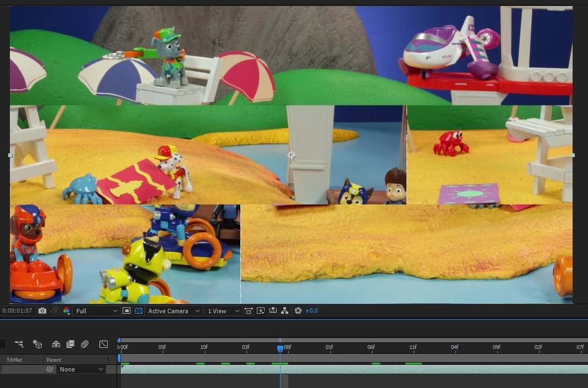Screen dimensions: 588x388
Task: Click the 0:00:01:07 current time display
Action: pyautogui.click(x=17, y=311)
